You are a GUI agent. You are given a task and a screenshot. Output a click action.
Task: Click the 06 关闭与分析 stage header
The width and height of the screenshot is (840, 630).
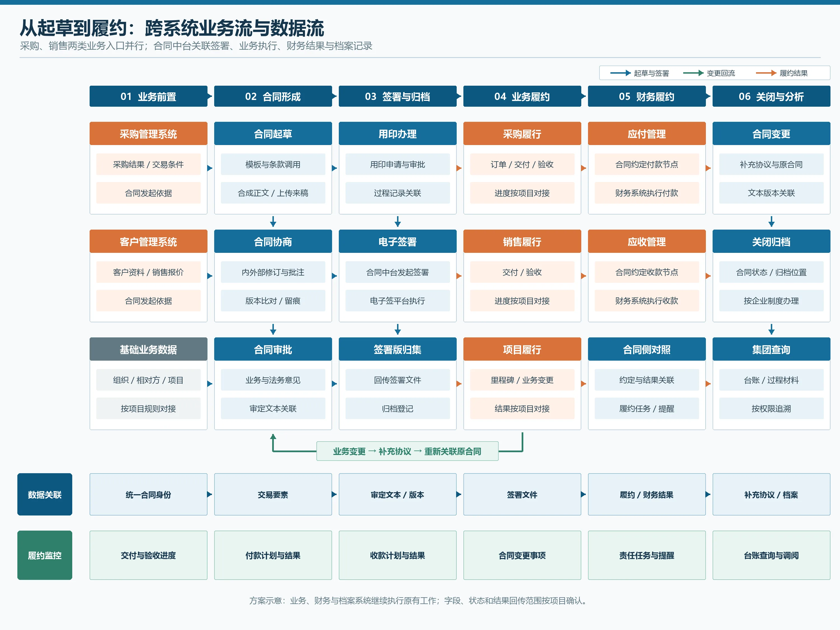point(771,96)
